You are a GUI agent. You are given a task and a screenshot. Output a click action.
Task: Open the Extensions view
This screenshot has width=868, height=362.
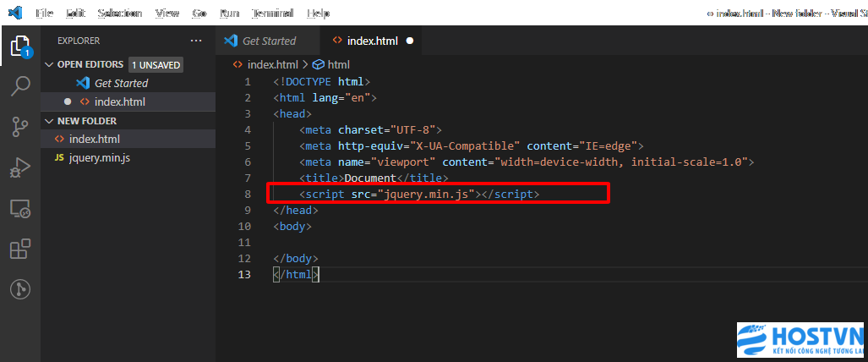tap(20, 249)
